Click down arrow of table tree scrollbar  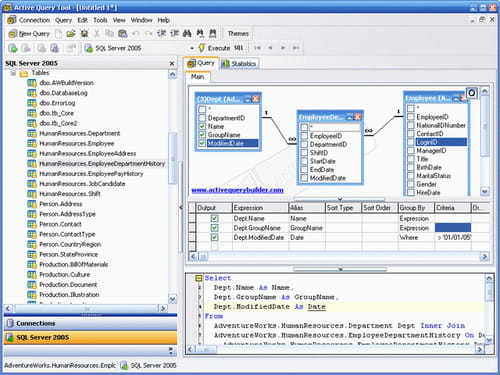[x=172, y=299]
